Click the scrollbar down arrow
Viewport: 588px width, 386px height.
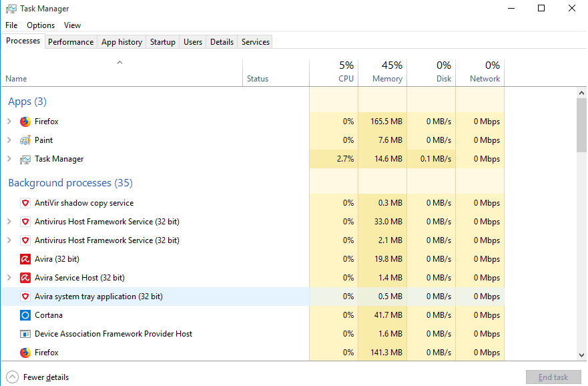click(x=581, y=355)
